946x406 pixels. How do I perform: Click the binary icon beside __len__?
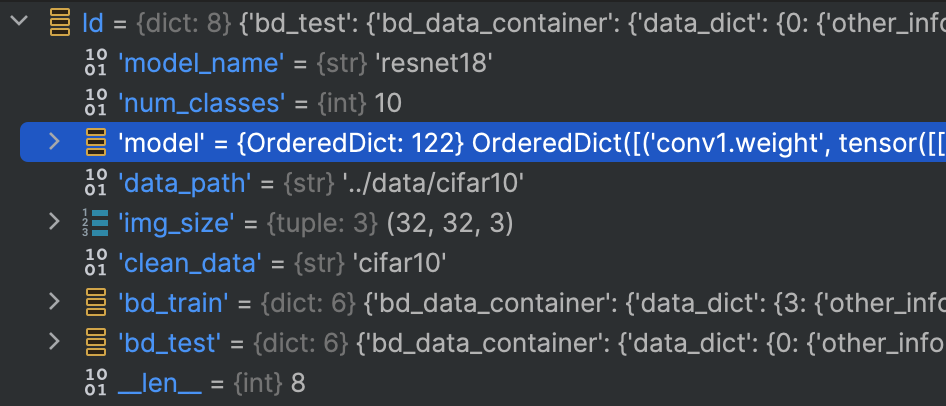coord(95,381)
